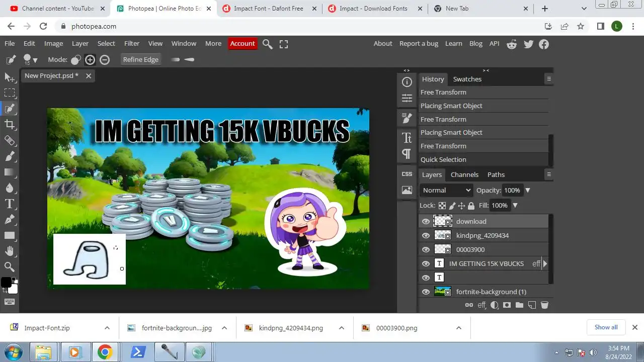Switch to the Swatches tab

467,79
